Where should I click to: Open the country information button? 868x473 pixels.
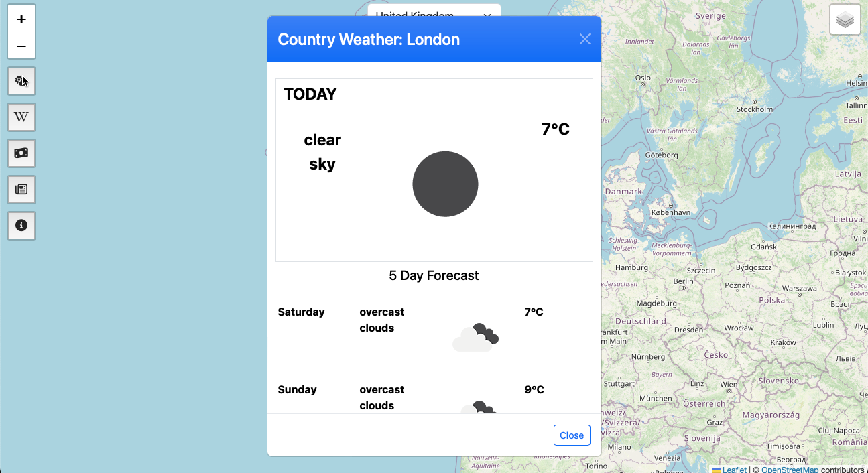pos(21,226)
